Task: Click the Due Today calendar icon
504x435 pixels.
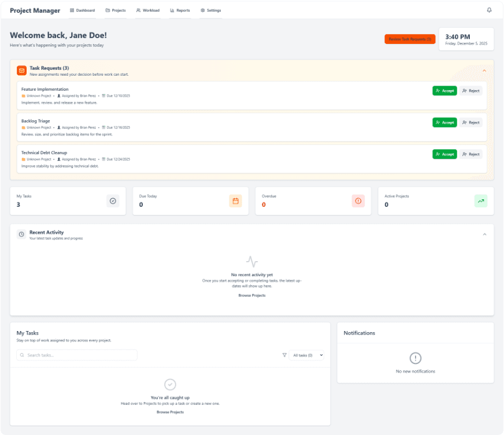Action: pos(235,200)
